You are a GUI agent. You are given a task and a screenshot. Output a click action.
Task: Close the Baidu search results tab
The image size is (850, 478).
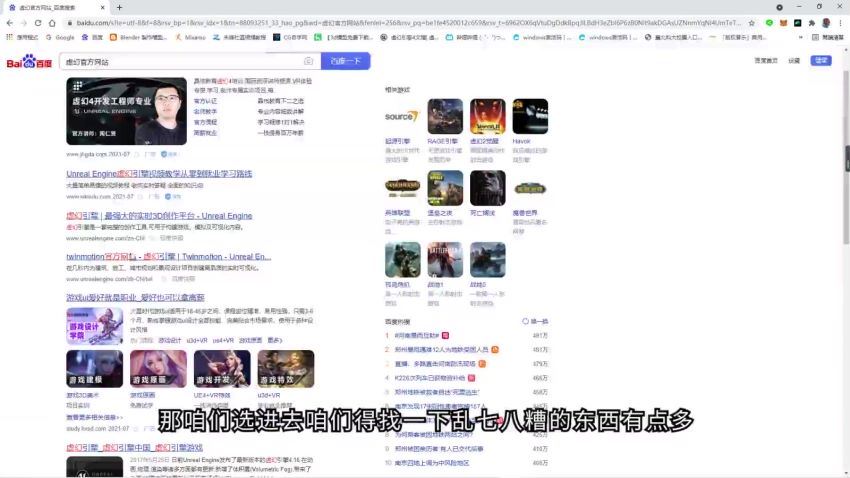(x=102, y=8)
